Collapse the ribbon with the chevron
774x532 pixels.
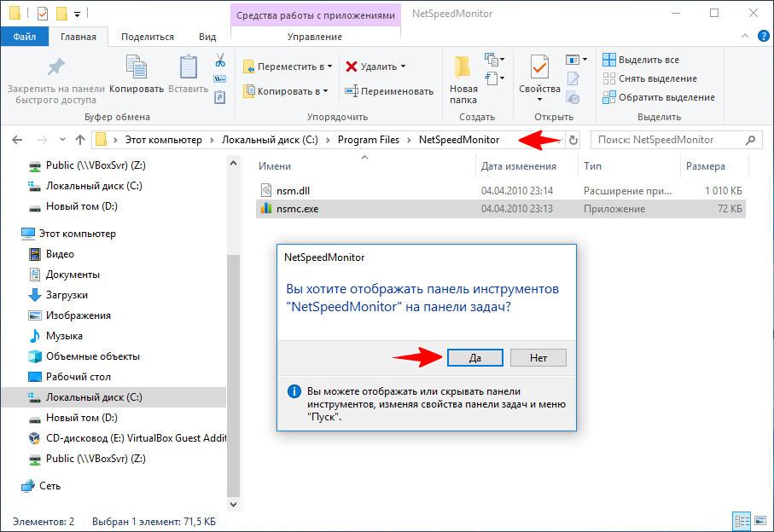(745, 36)
